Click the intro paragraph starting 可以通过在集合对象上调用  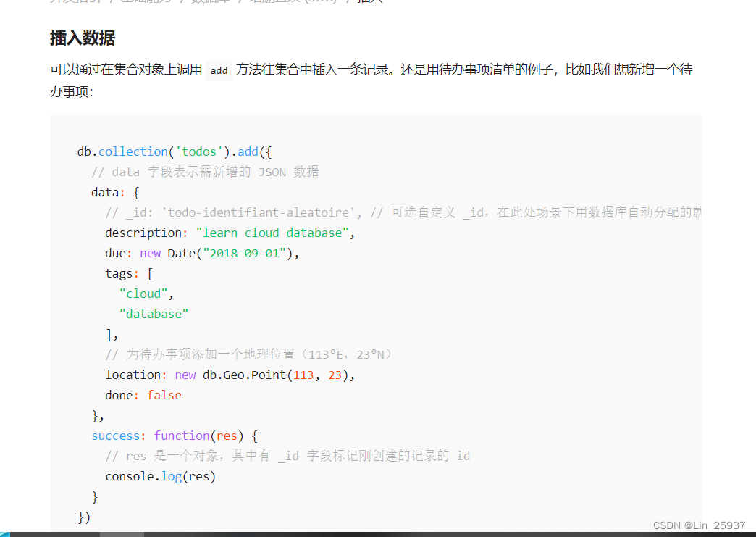coord(371,80)
